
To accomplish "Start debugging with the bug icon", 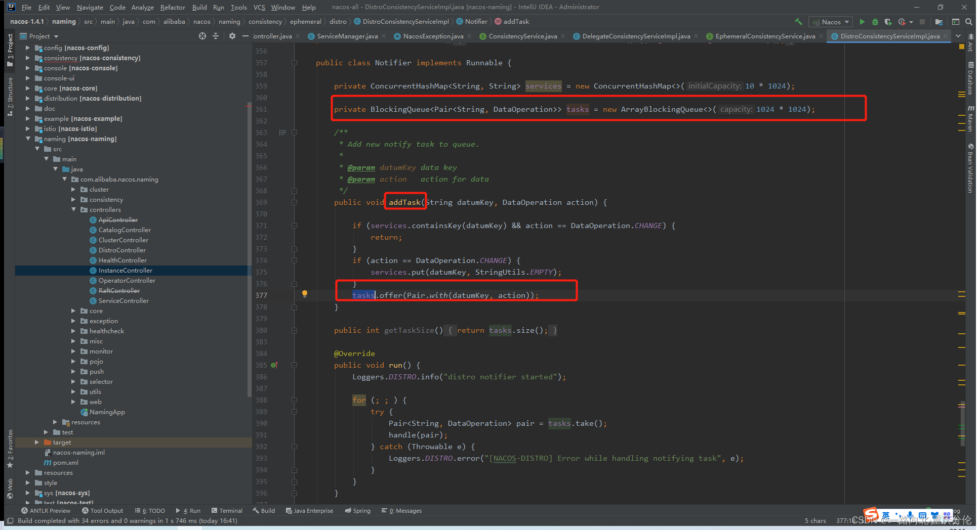I will point(875,22).
